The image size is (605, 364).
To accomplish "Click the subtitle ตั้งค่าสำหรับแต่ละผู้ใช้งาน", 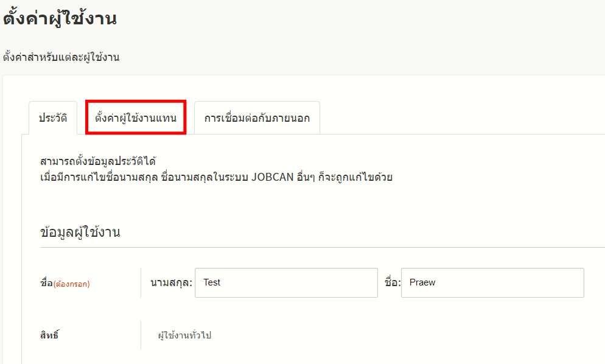I will [61, 58].
